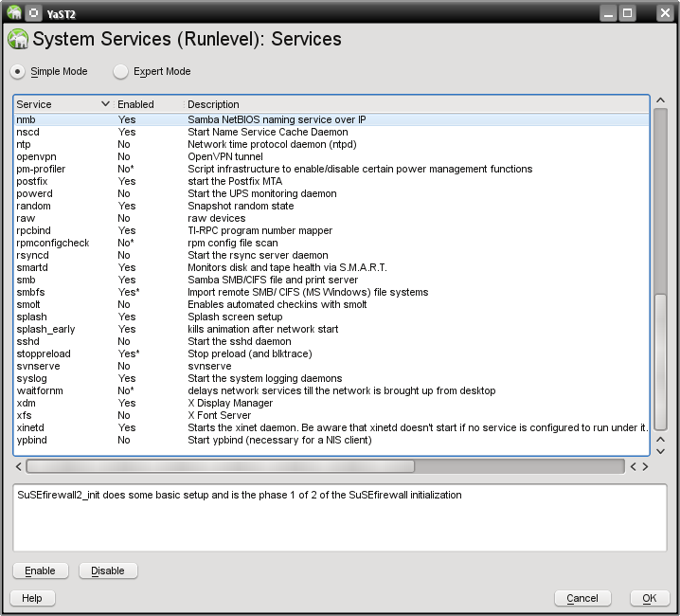Select the nscd service row

[x=331, y=132]
